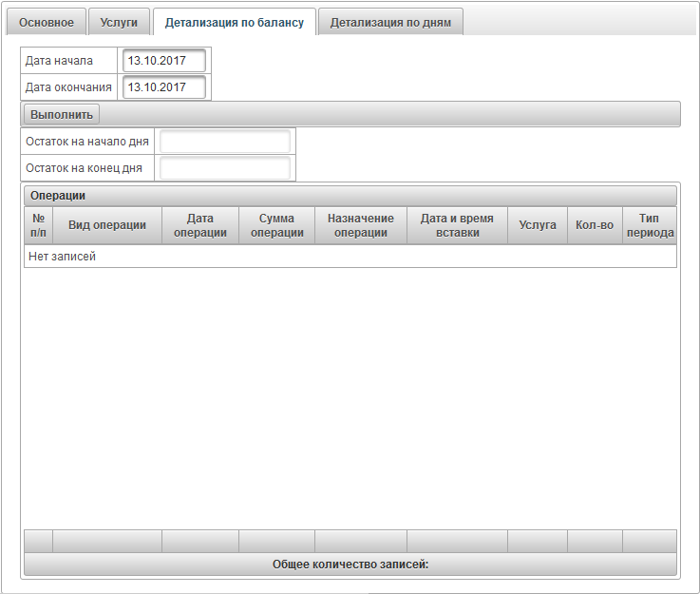The height and width of the screenshot is (594, 700).
Task: Click the Операции panel header
Action: pos(350,196)
